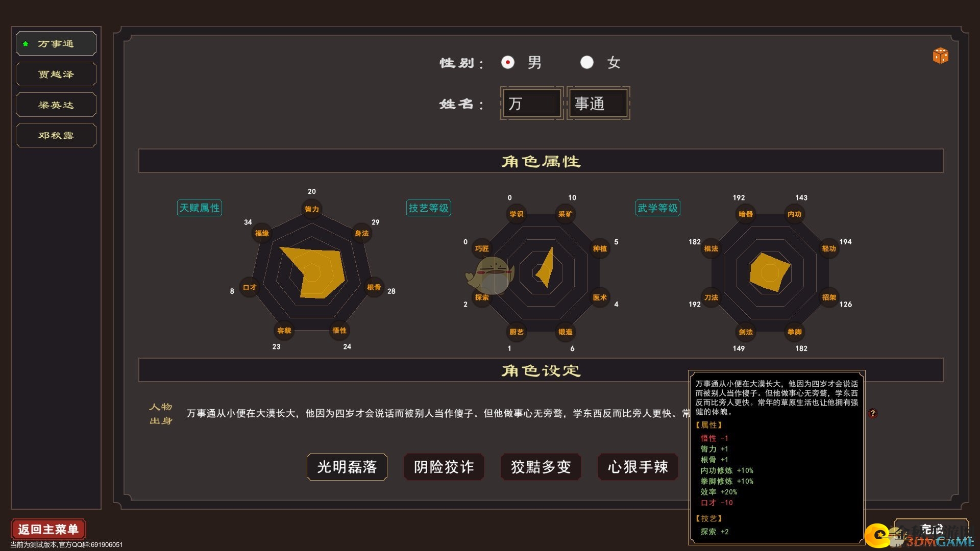Viewport: 980px width, 551px height.
Task: Select the 悟性 attribute node
Action: (339, 330)
